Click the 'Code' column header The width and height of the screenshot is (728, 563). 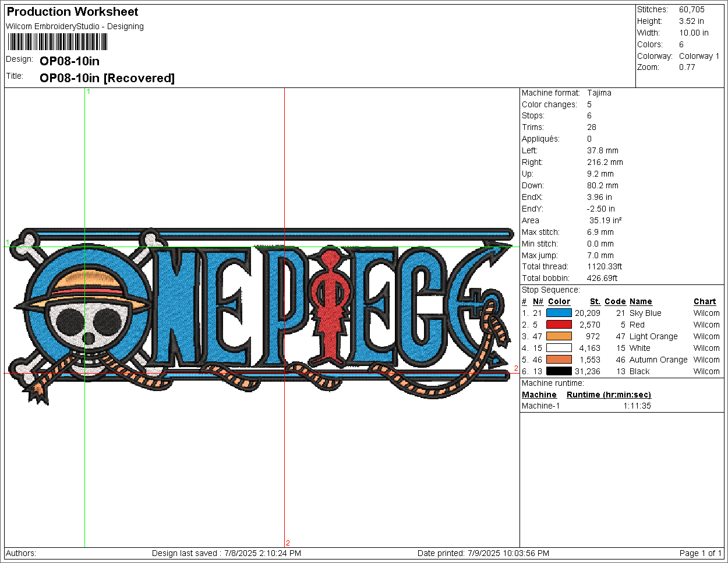(x=615, y=301)
